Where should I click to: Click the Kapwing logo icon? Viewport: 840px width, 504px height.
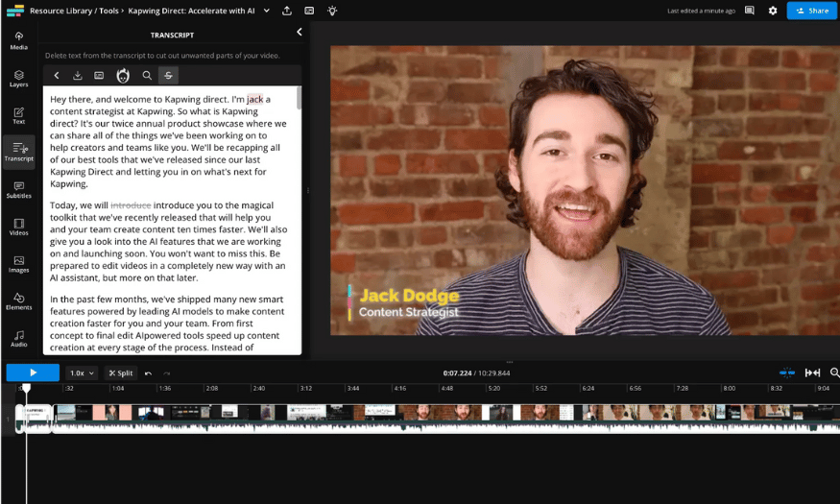pyautogui.click(x=15, y=11)
